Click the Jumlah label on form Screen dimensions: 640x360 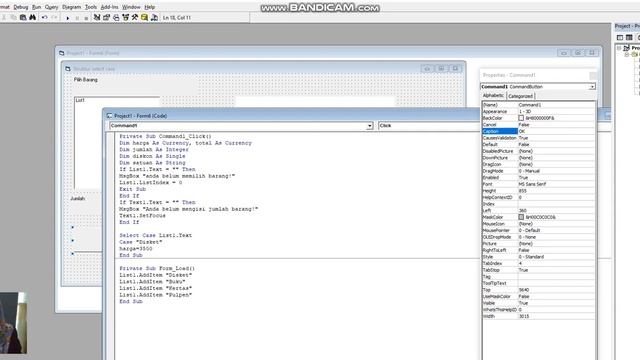click(x=78, y=199)
